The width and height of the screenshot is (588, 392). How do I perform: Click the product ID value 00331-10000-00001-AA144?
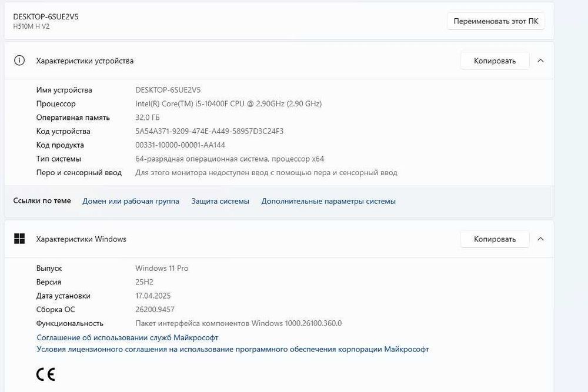(x=180, y=145)
